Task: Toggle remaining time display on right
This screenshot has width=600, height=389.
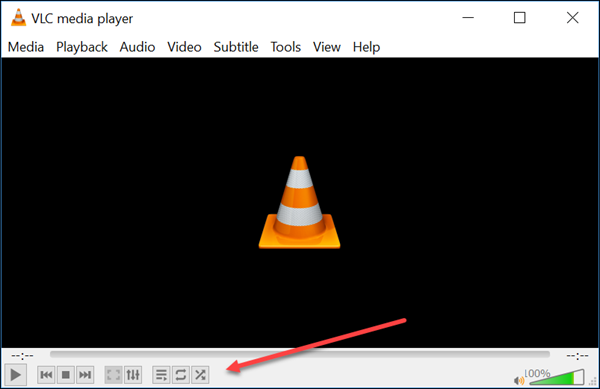Action: (x=577, y=356)
